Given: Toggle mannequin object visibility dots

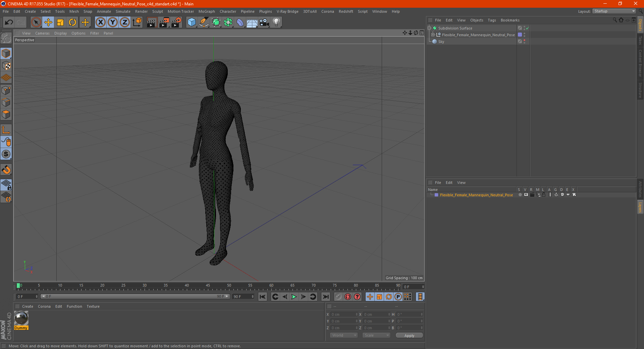Looking at the screenshot, I should tap(524, 35).
